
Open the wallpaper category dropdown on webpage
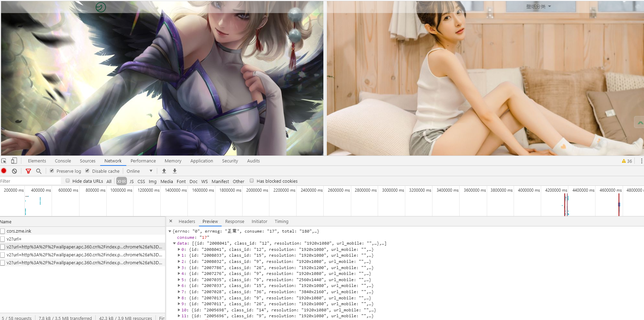click(x=538, y=7)
